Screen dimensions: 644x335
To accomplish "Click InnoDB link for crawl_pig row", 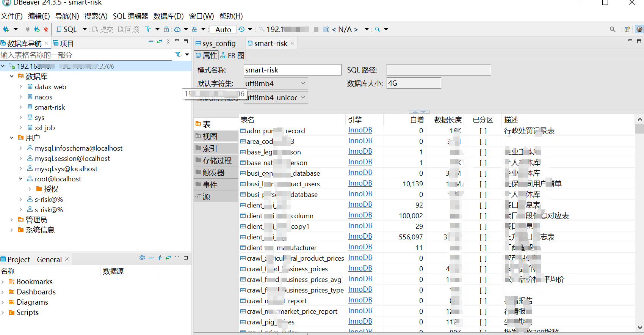I will click(x=360, y=321).
